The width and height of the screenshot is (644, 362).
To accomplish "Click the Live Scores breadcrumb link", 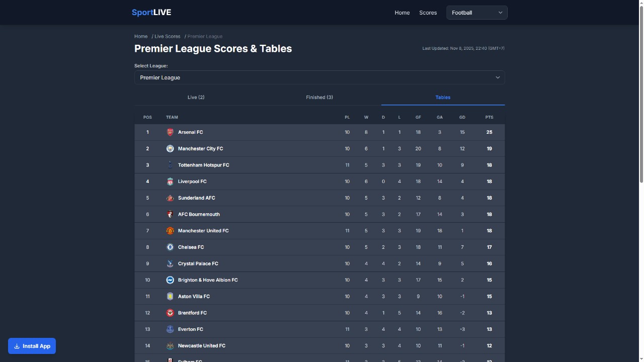I will pos(167,36).
